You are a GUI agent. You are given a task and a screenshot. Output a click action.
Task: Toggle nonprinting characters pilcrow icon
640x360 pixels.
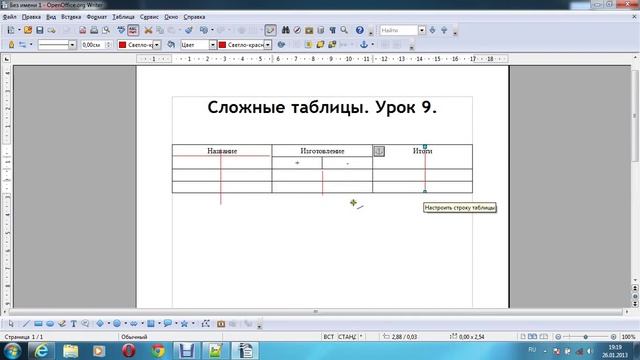point(333,30)
